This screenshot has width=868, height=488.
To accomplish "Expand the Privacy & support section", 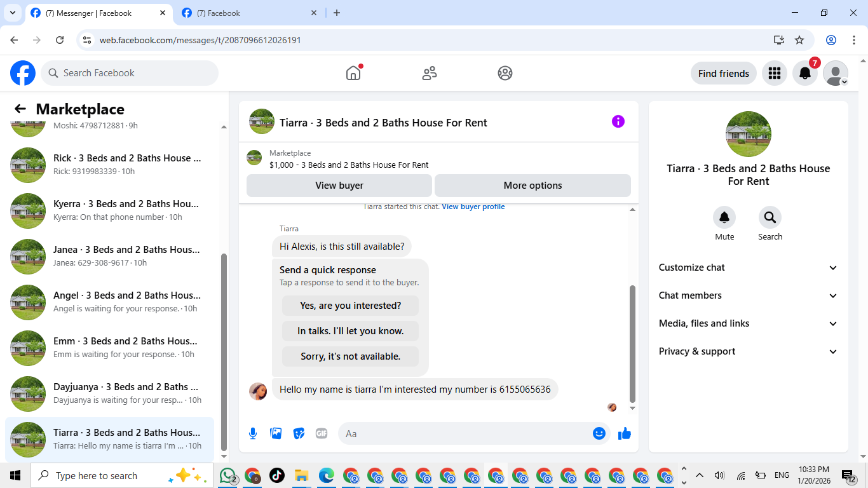I will coord(749,351).
